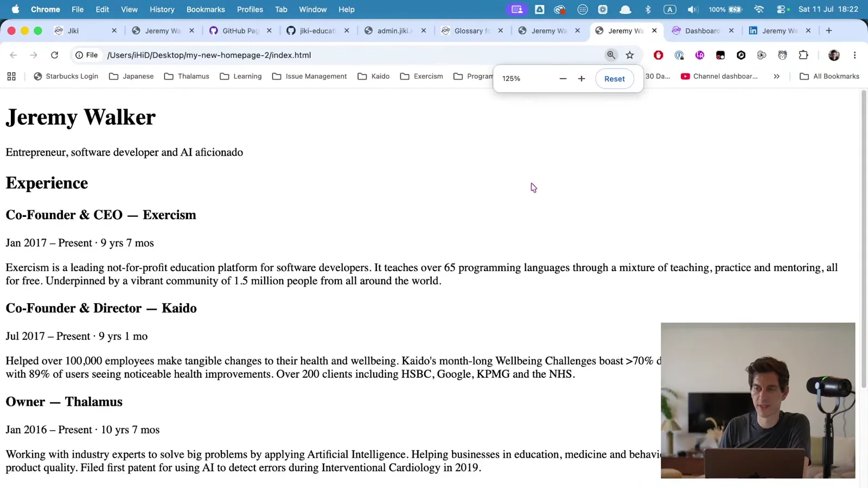Click the File site info chip
Image resolution: width=868 pixels, height=488 pixels.
click(87, 55)
